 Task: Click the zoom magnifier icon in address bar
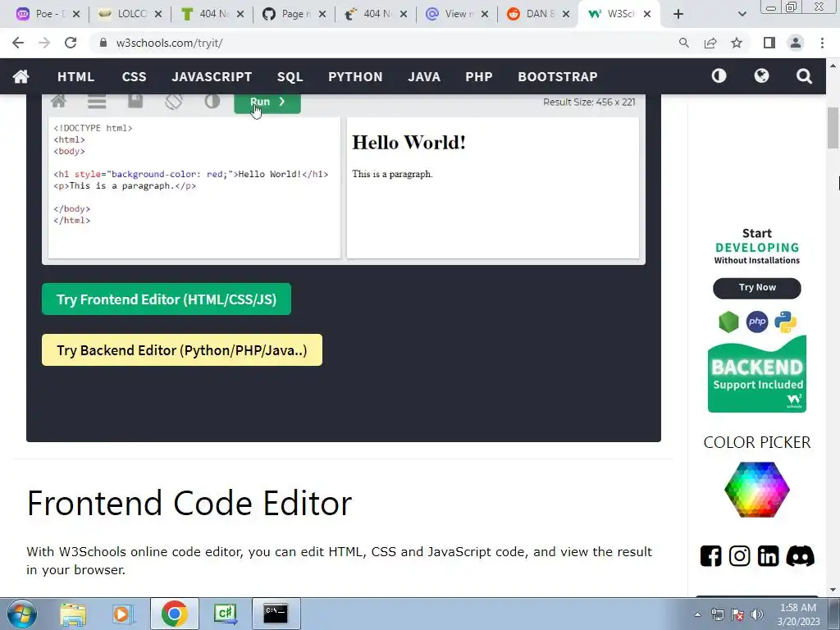coord(683,43)
